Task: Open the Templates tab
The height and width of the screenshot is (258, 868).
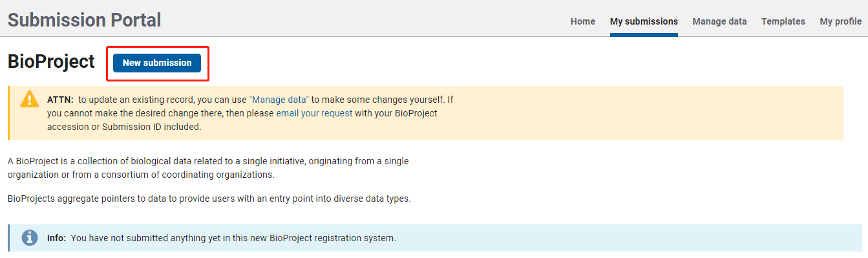Action: 783,21
